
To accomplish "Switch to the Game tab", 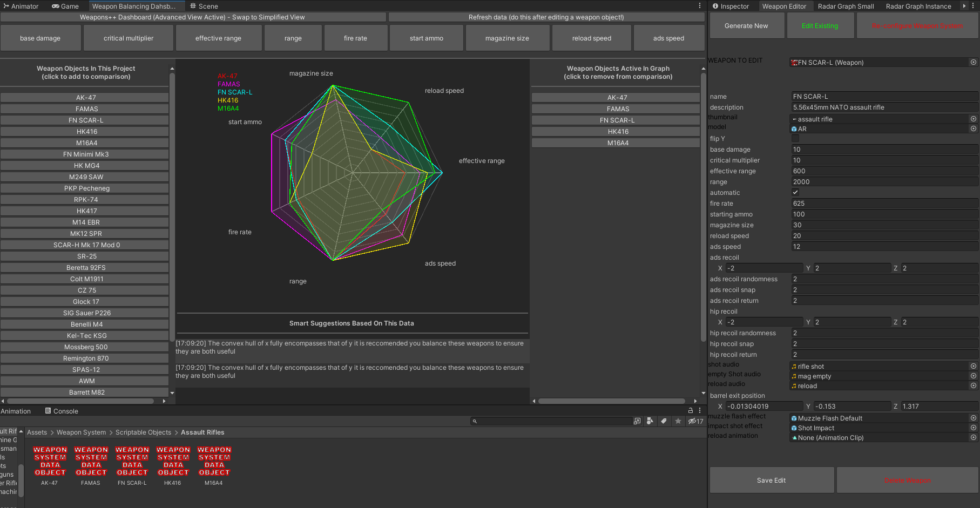I will click(x=65, y=6).
